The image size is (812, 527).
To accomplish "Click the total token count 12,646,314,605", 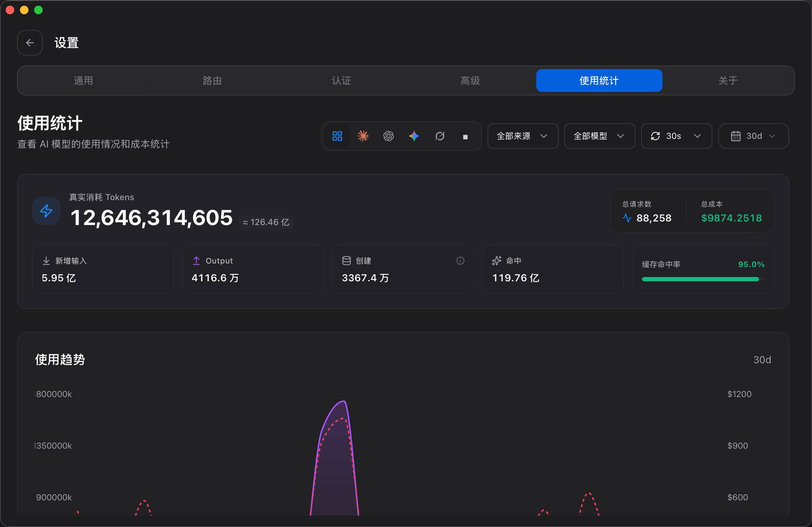I will (x=152, y=218).
